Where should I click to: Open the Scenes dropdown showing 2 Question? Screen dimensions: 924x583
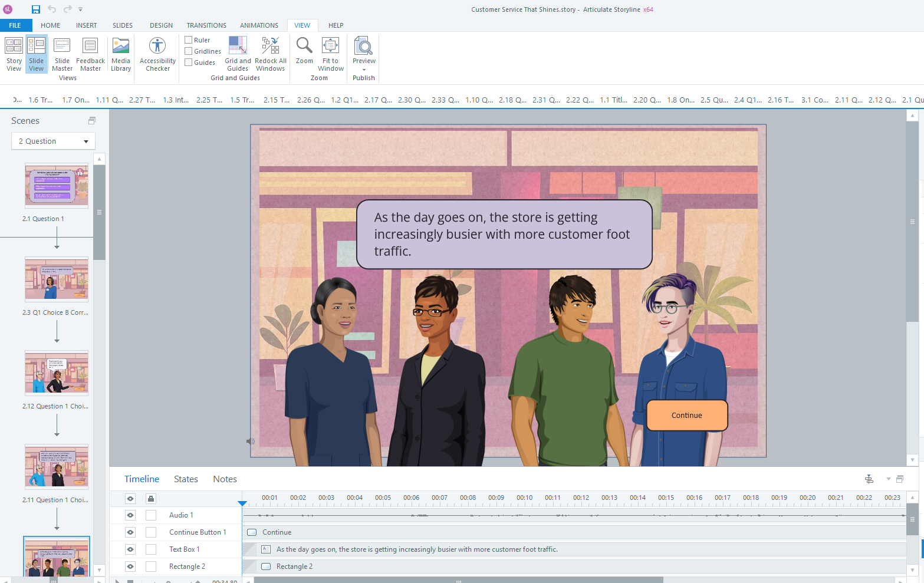tap(53, 141)
